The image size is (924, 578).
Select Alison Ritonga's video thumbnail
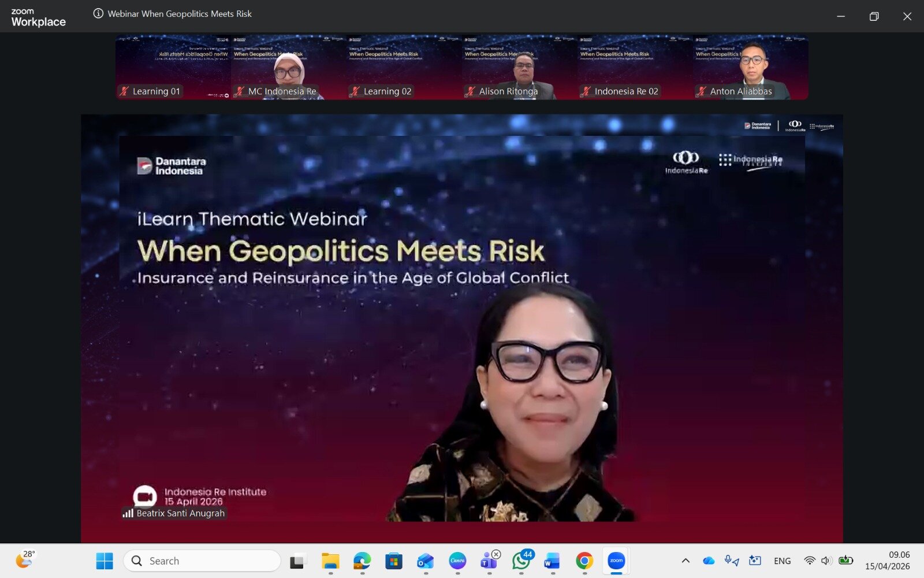(520, 68)
